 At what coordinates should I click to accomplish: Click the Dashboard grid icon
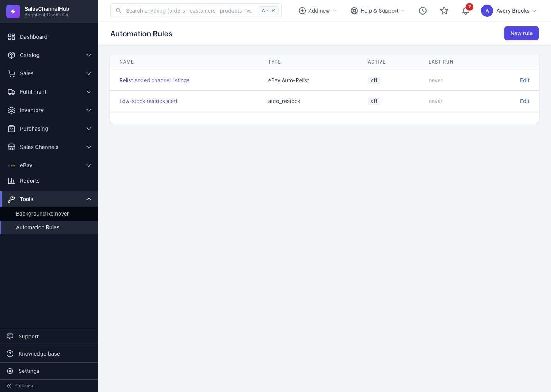coord(11,37)
